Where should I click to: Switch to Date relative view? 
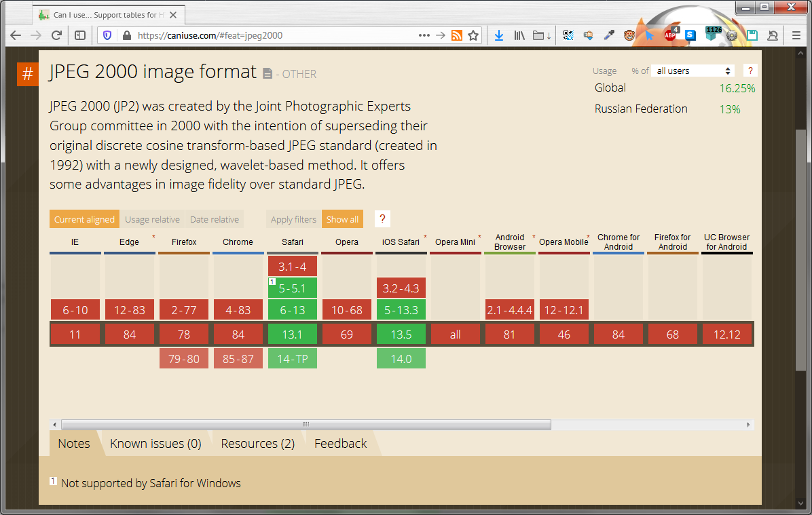click(x=215, y=219)
